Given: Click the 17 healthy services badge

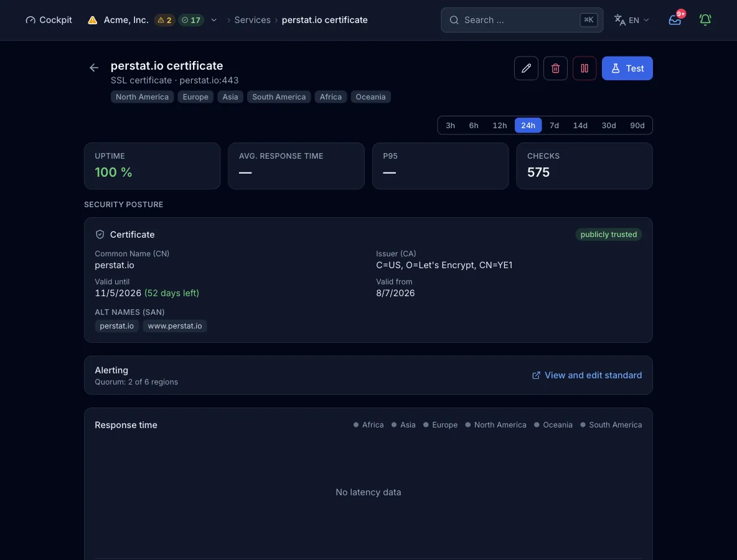Looking at the screenshot, I should [x=191, y=20].
